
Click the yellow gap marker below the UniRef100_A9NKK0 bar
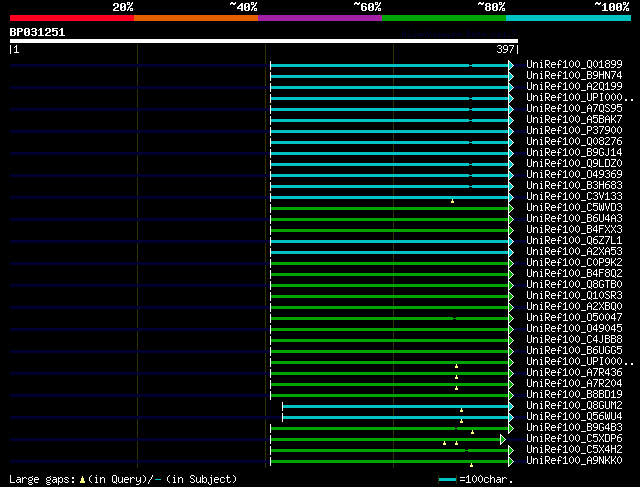[471, 465]
